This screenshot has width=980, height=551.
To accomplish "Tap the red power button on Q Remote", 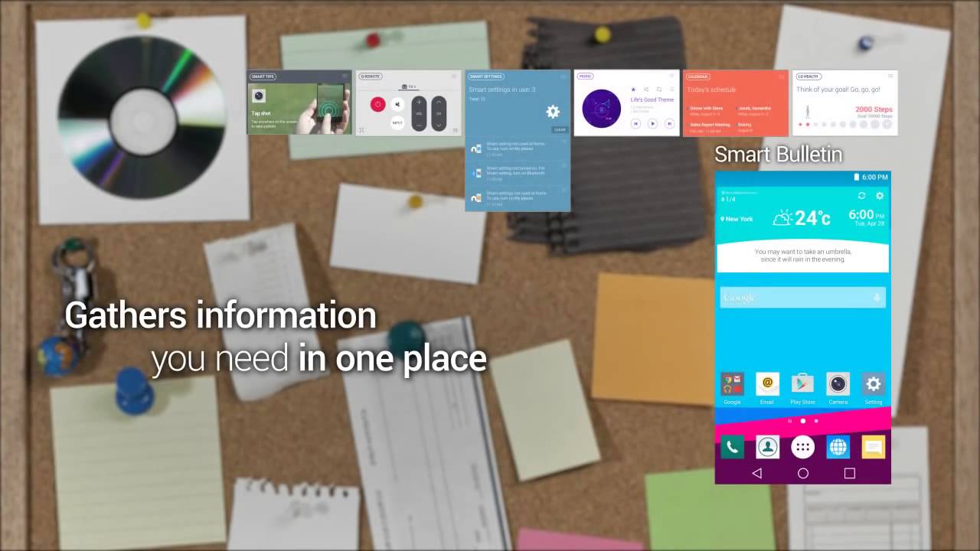I will pos(377,105).
